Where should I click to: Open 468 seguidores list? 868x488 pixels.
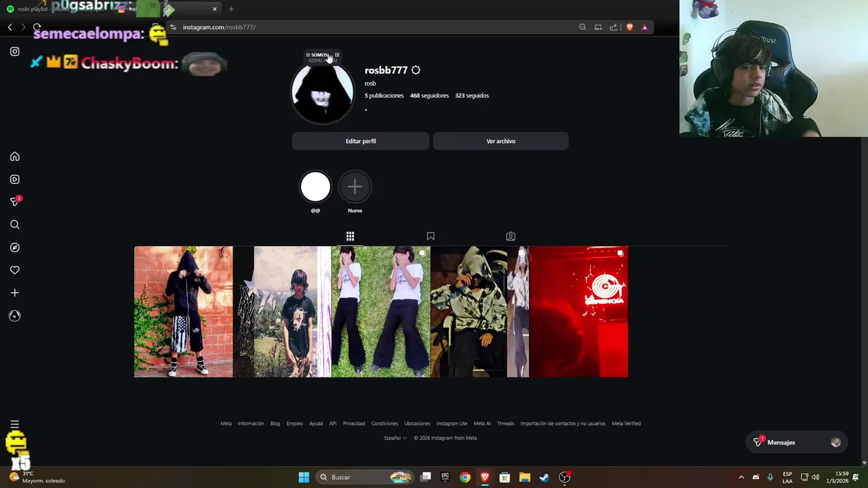[429, 96]
